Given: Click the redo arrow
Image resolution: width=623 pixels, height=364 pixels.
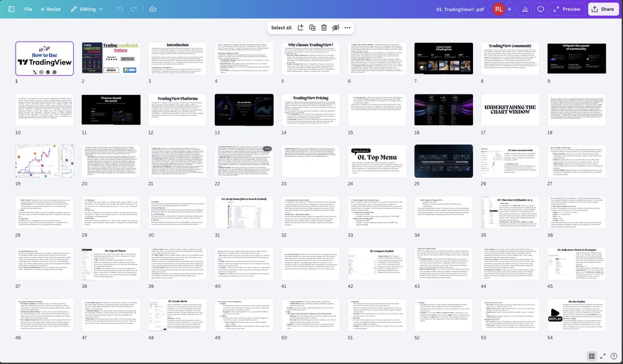Looking at the screenshot, I should [x=135, y=9].
